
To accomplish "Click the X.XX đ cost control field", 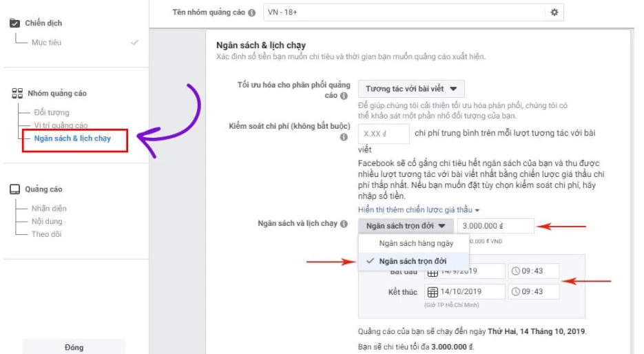I will tap(384, 134).
